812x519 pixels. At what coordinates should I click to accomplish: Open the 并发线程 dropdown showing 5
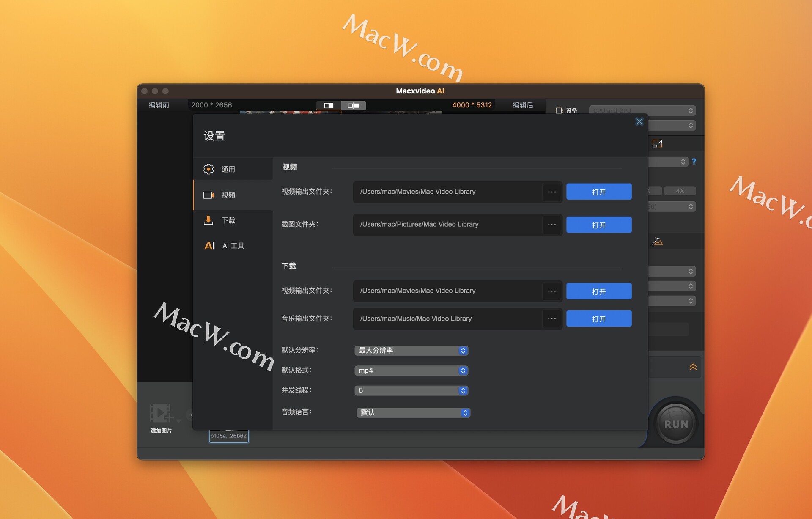[x=411, y=390]
